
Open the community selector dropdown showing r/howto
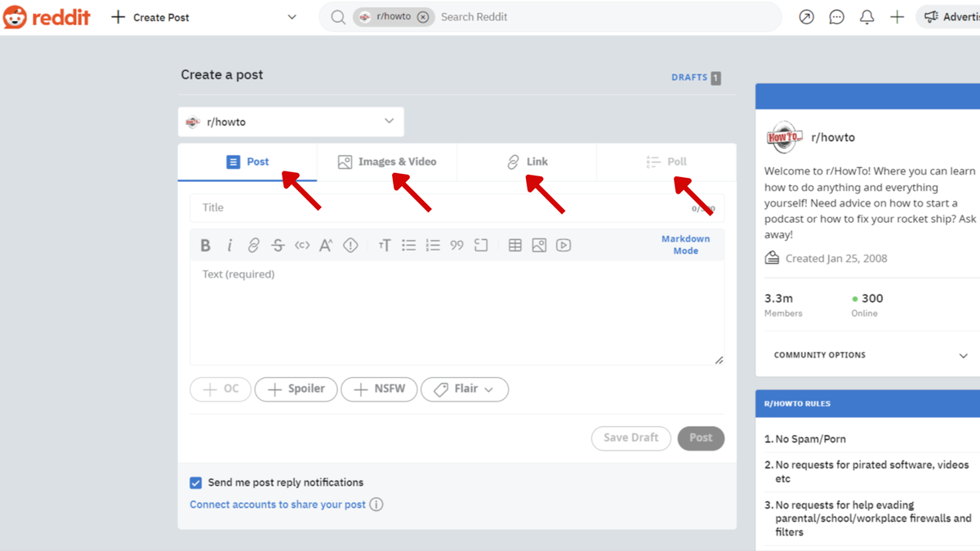(x=291, y=121)
